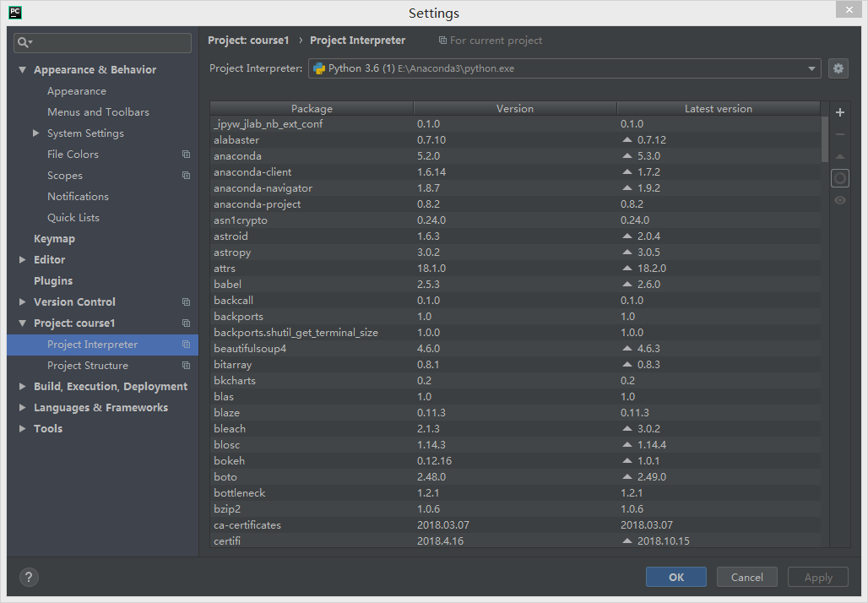
Task: Select the _ipyw_jlab_nb_ext_conf package row
Action: (515, 124)
